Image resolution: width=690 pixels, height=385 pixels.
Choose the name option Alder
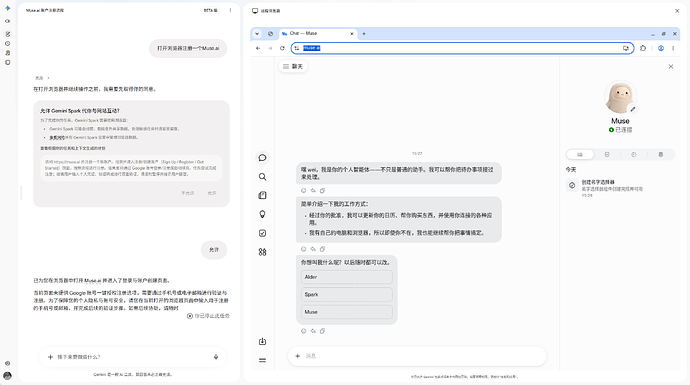tap(347, 277)
